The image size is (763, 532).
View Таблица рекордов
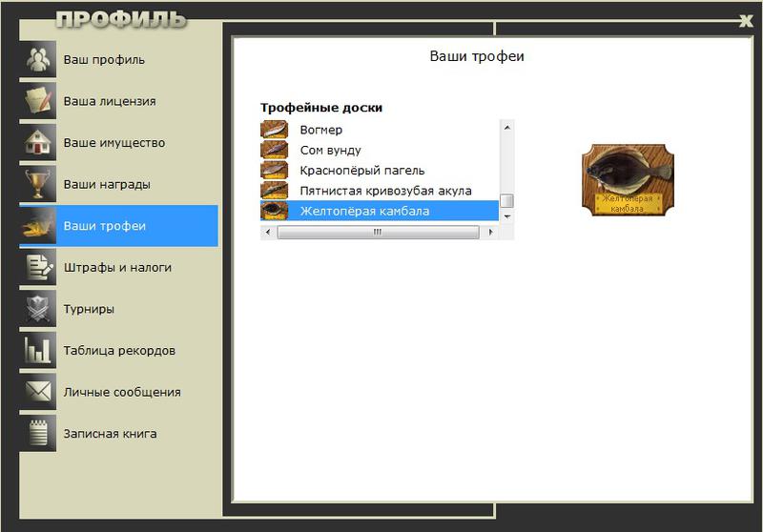tap(118, 350)
